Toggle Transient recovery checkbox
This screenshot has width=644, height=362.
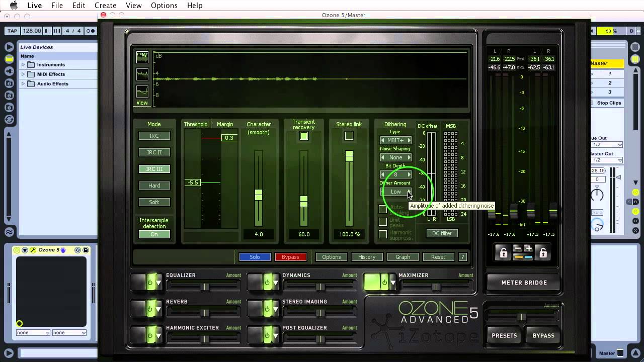pos(304,136)
